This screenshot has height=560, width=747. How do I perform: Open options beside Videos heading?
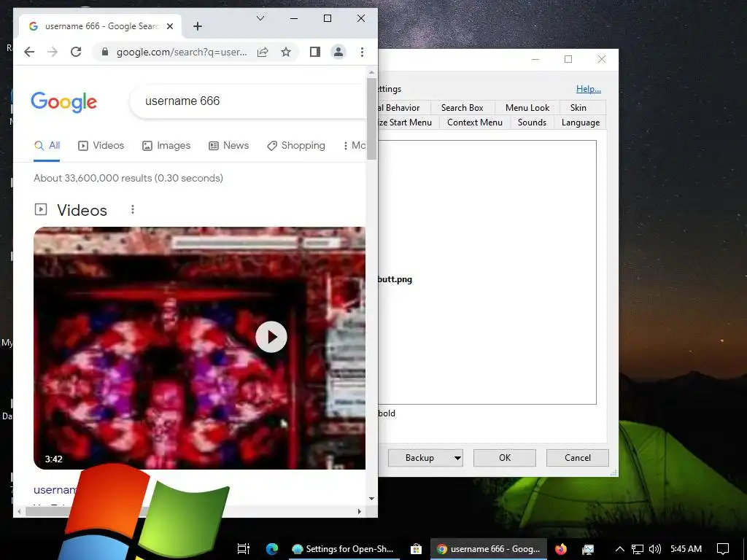click(x=133, y=209)
